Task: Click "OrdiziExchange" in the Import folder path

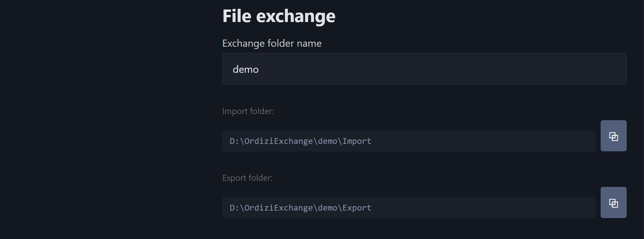Action: pyautogui.click(x=278, y=141)
